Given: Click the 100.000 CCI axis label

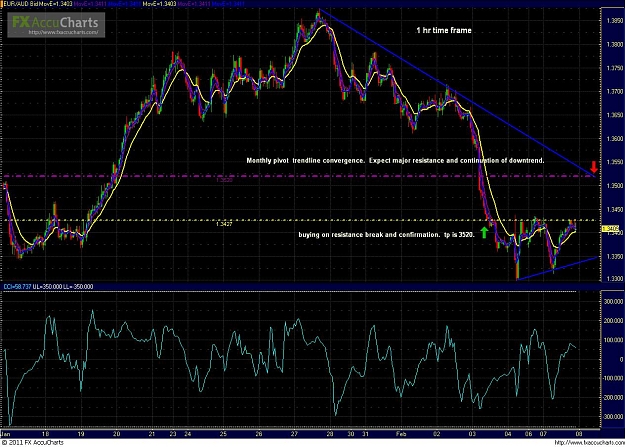Looking at the screenshot, I should pyautogui.click(x=615, y=340).
